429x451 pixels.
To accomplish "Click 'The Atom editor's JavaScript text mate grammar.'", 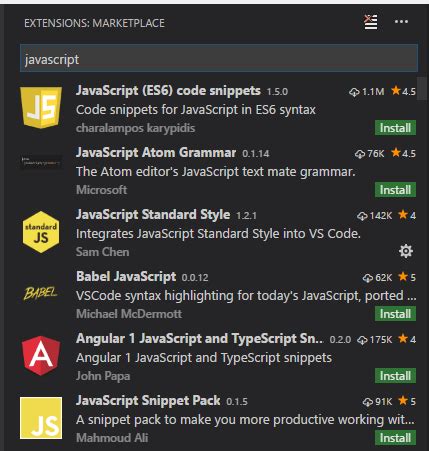I will 216,172.
